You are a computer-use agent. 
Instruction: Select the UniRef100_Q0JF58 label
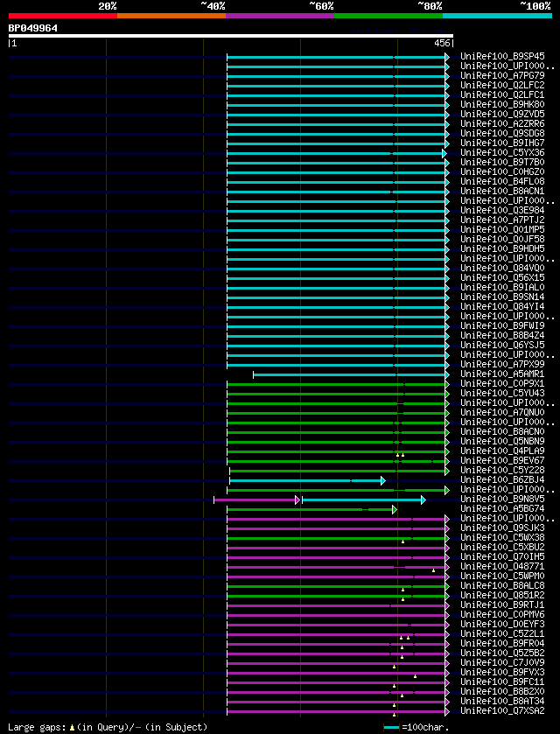pos(502,239)
